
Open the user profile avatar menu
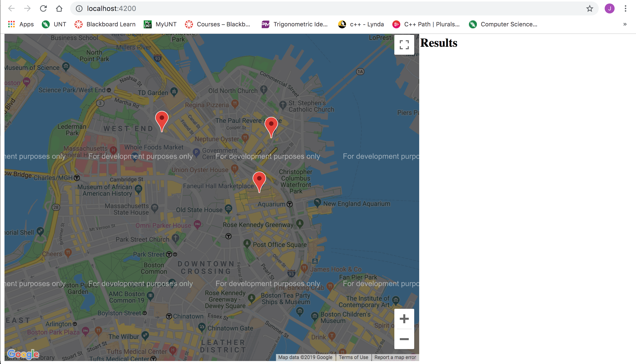pyautogui.click(x=609, y=8)
